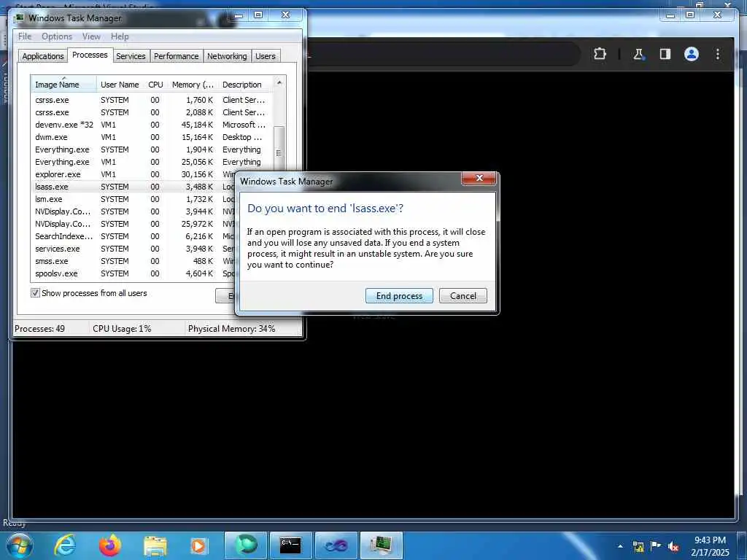747x560 pixels.
Task: Open the View menu in Task Manager
Action: (91, 36)
